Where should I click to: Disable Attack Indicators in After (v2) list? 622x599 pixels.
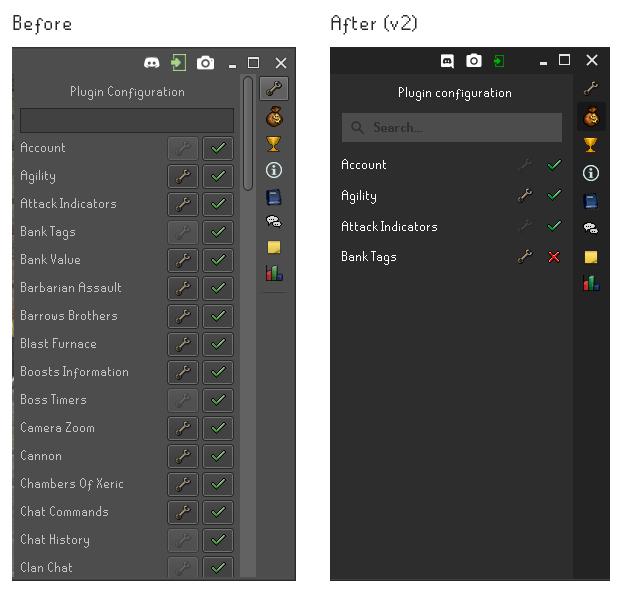click(554, 226)
